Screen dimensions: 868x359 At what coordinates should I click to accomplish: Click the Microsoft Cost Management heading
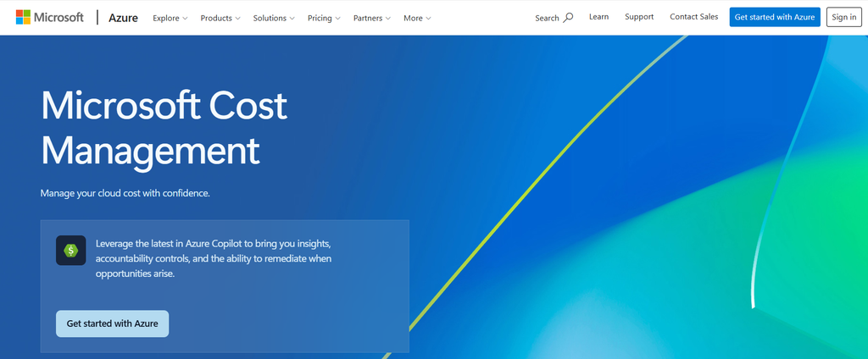pyautogui.click(x=164, y=128)
